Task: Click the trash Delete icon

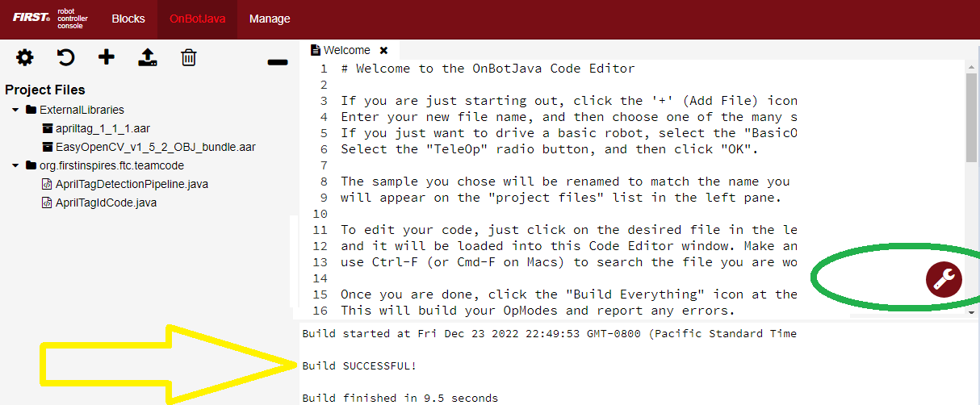Action: [x=189, y=57]
